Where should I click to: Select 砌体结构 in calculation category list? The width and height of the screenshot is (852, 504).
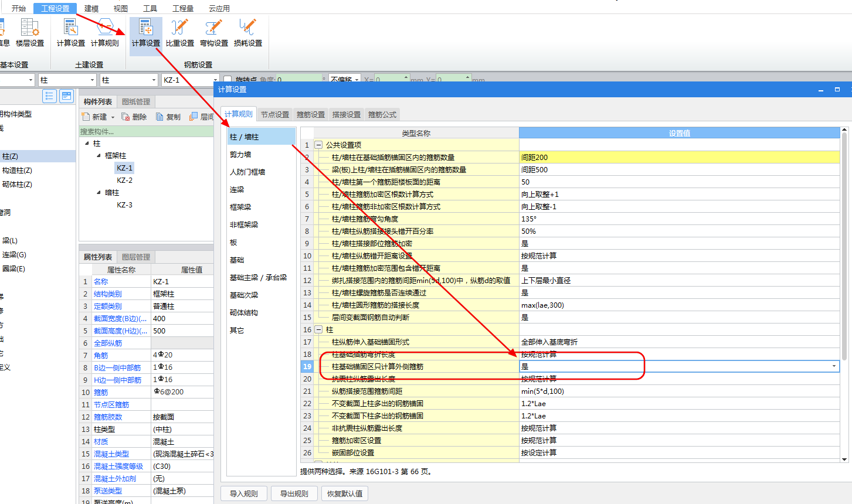coord(261,313)
